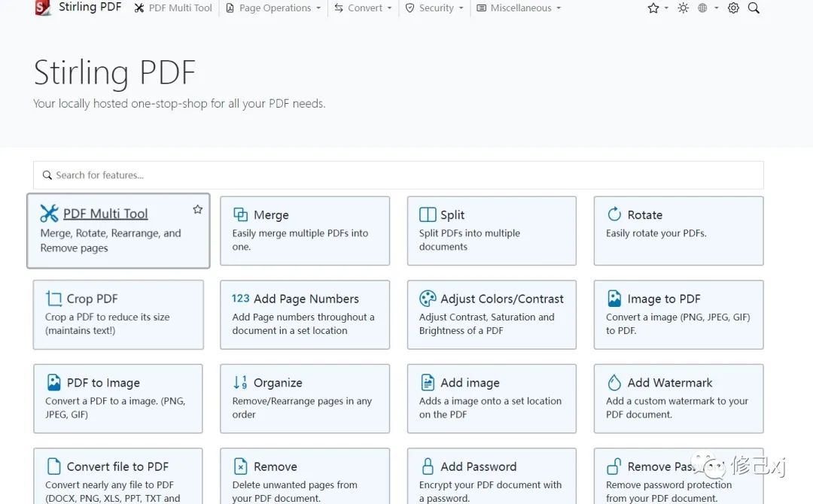
Task: Focus the Search for features field
Action: (x=398, y=175)
